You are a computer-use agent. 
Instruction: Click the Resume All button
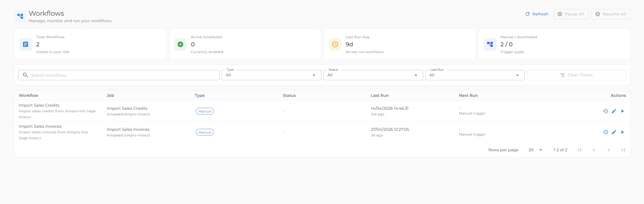(x=611, y=14)
